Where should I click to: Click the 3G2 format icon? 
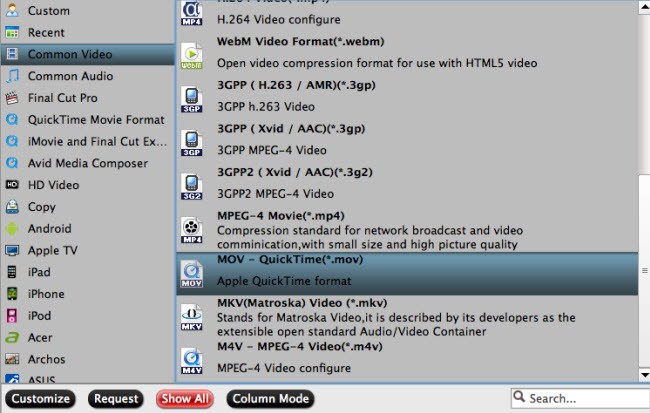(x=192, y=187)
